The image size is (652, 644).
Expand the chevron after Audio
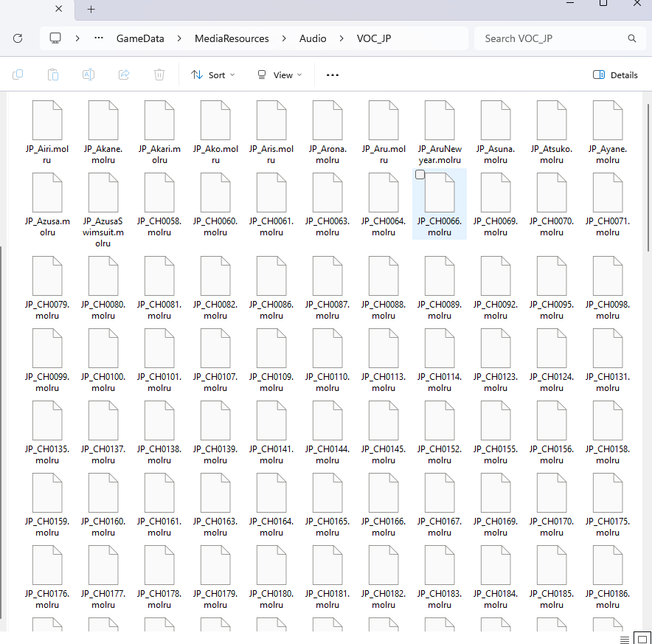tap(341, 38)
